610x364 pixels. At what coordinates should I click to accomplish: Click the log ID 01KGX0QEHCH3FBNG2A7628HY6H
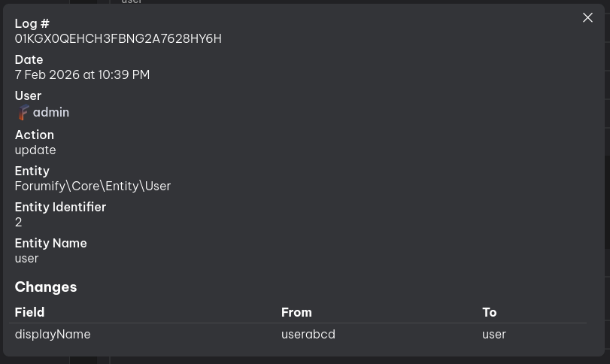point(118,39)
